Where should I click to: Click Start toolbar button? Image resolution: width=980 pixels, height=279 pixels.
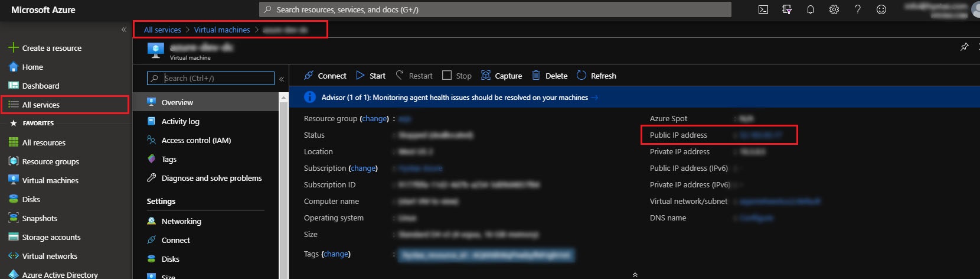(371, 76)
